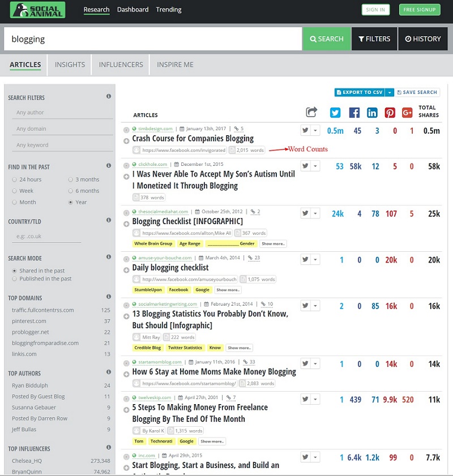Select the 24 hours time range
Viewport: 453px width, 476px height.
(x=14, y=179)
